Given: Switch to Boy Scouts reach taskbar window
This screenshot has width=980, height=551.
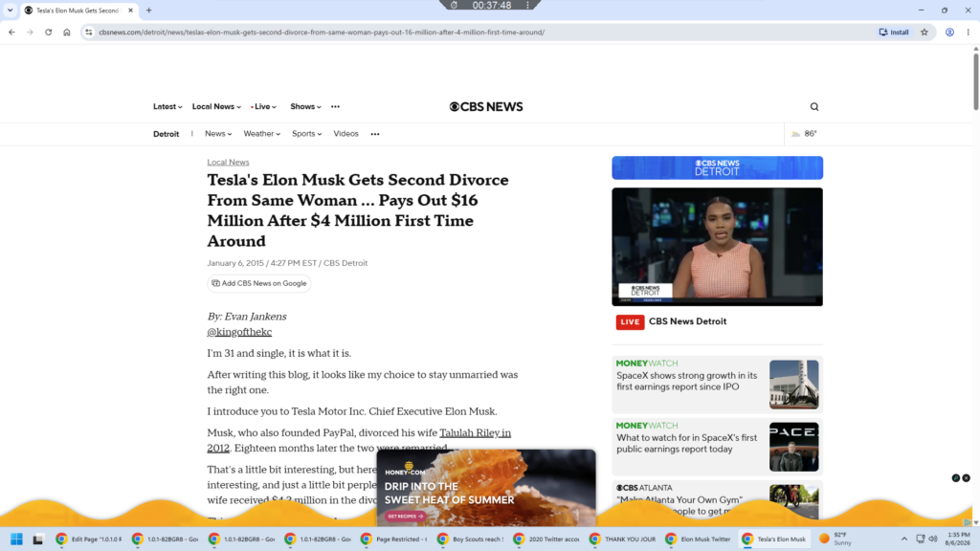Looking at the screenshot, I should click(x=470, y=539).
